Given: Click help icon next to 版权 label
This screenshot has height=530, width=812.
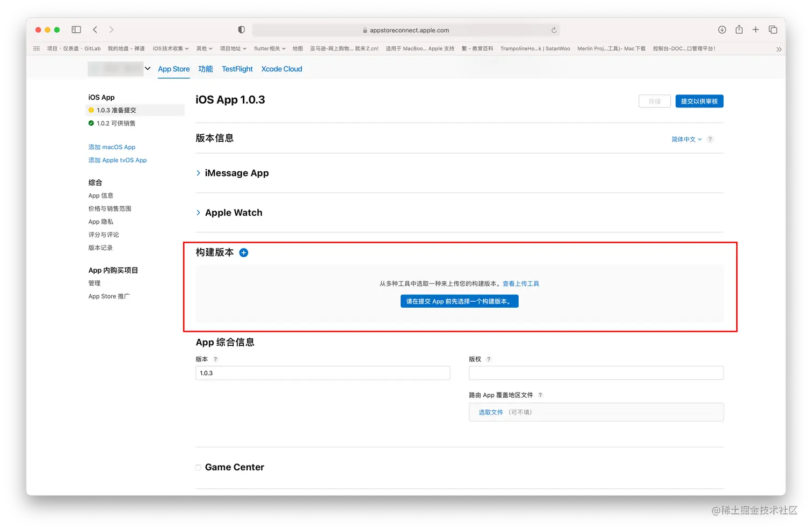Looking at the screenshot, I should pos(489,359).
